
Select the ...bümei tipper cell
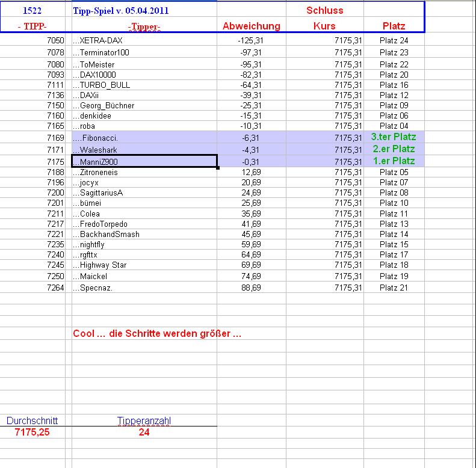point(144,203)
